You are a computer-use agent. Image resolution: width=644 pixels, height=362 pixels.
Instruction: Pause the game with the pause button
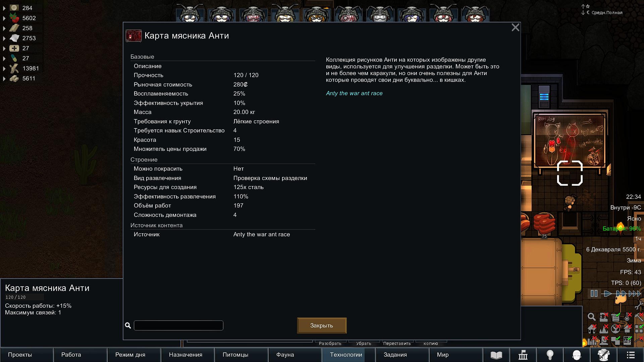(594, 294)
